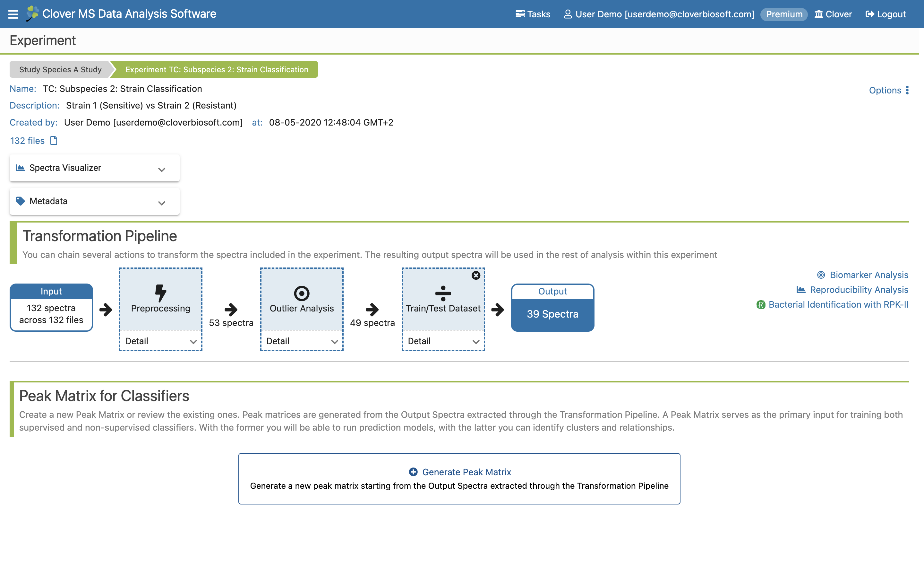Viewport: 924px width, 578px height.
Task: Click the green RPK-II R icon
Action: click(761, 305)
